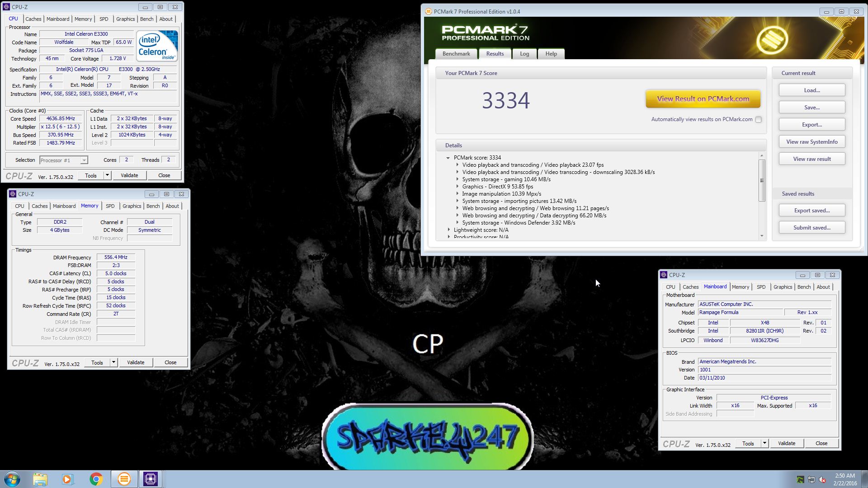
Task: Click the taskbar clock showing 2:50 AM
Action: point(845,479)
